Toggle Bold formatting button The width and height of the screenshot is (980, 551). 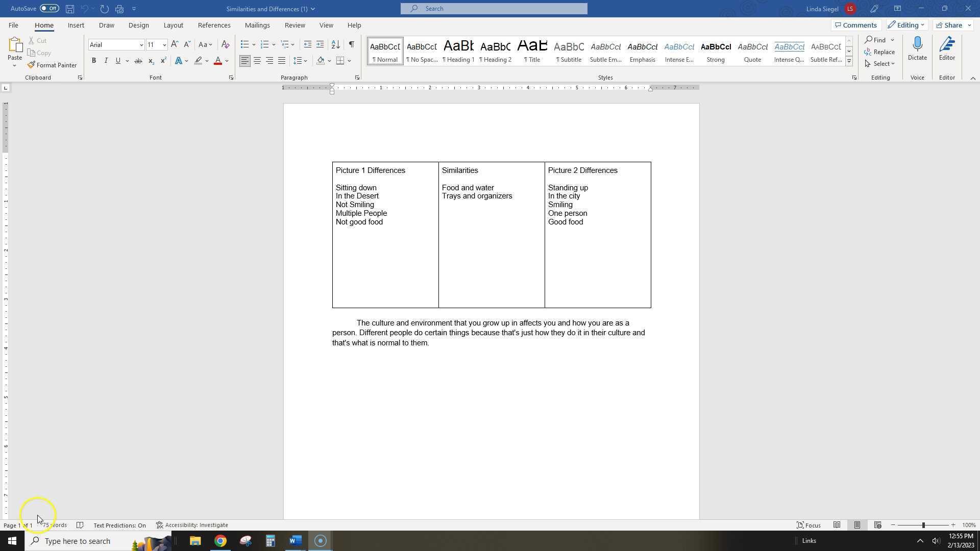[x=94, y=61]
